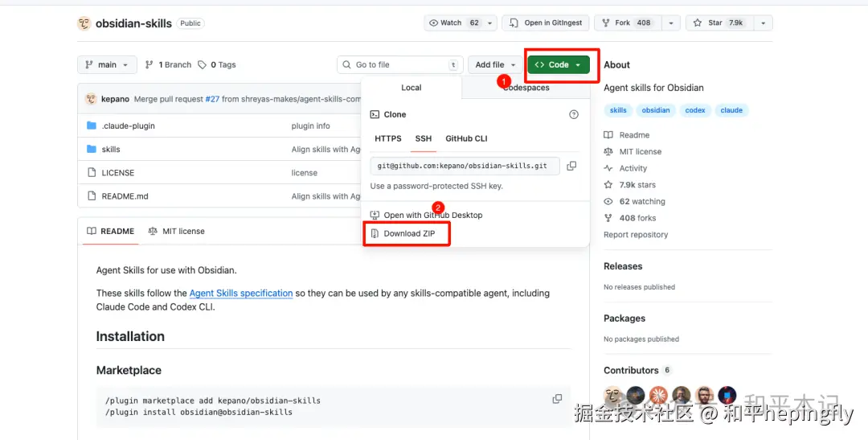Viewport: 868px width, 440px height.
Task: Select the SSH clone tab
Action: tap(424, 138)
